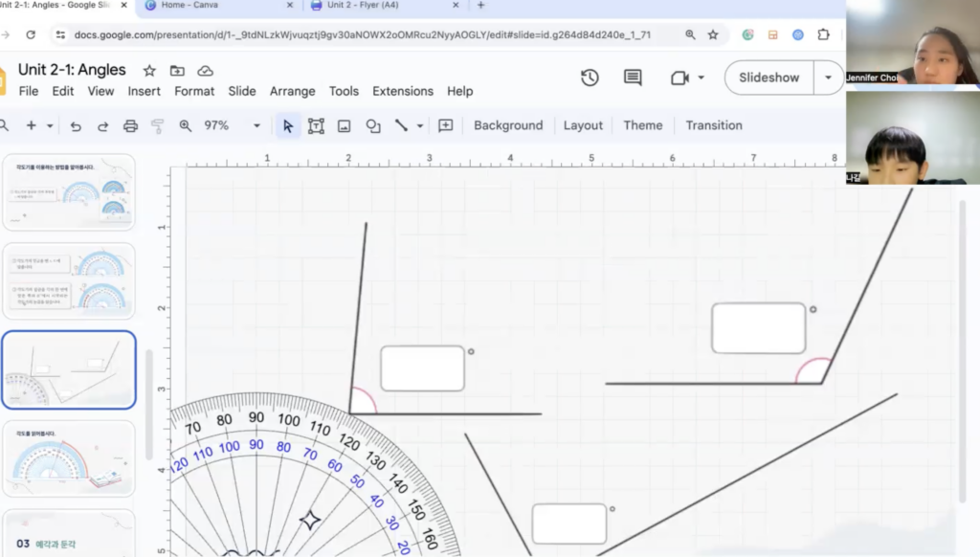The image size is (980, 557).
Task: Open a new browser tab
Action: tap(480, 5)
